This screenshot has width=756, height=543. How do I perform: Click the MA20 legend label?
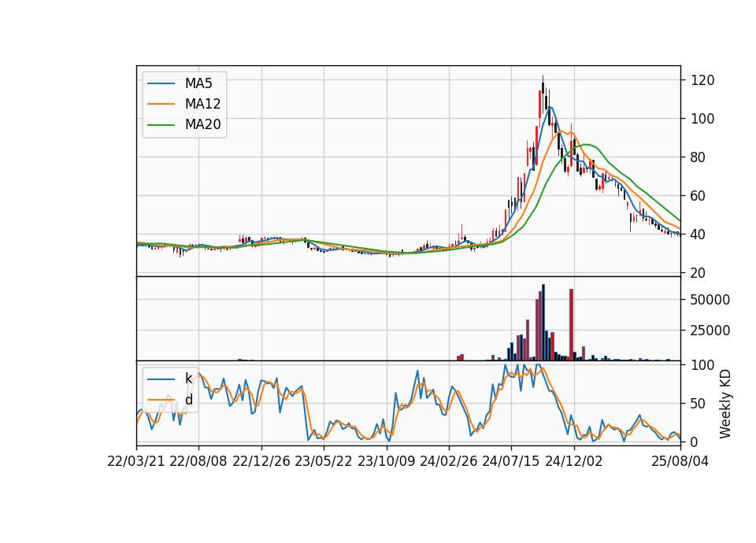pyautogui.click(x=202, y=125)
